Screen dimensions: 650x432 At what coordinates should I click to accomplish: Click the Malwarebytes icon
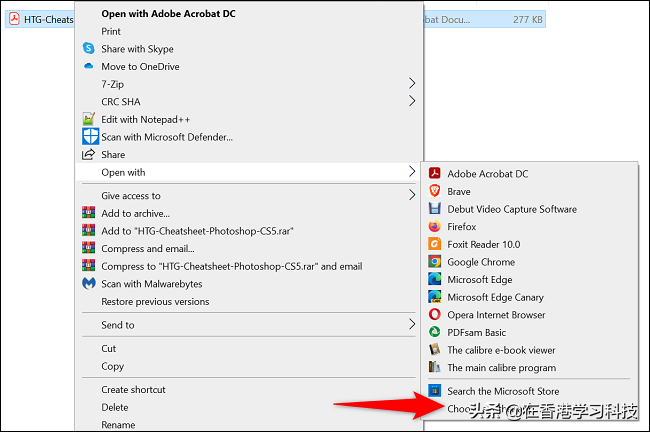(89, 284)
